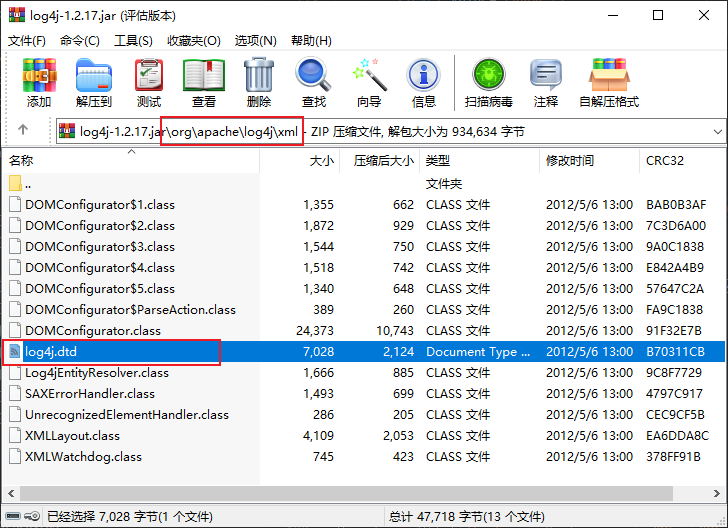Click status text 已经选择 7,028 字节

130,516
